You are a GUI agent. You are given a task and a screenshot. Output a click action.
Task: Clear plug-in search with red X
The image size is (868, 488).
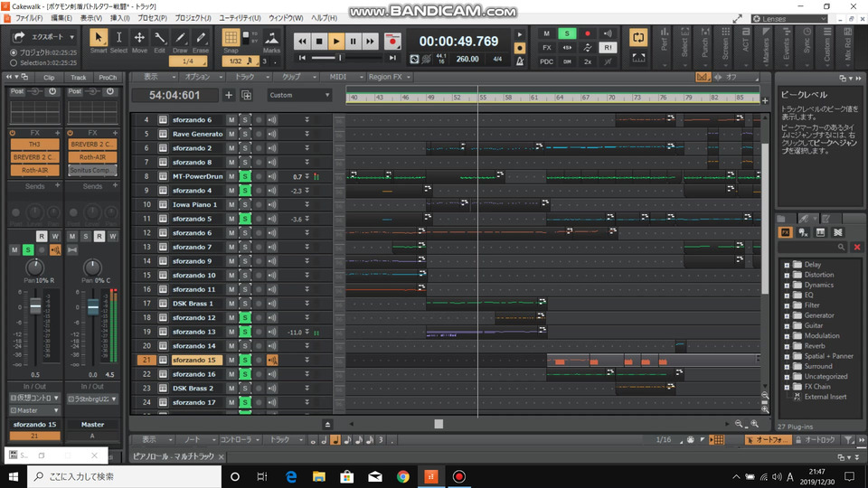point(857,248)
